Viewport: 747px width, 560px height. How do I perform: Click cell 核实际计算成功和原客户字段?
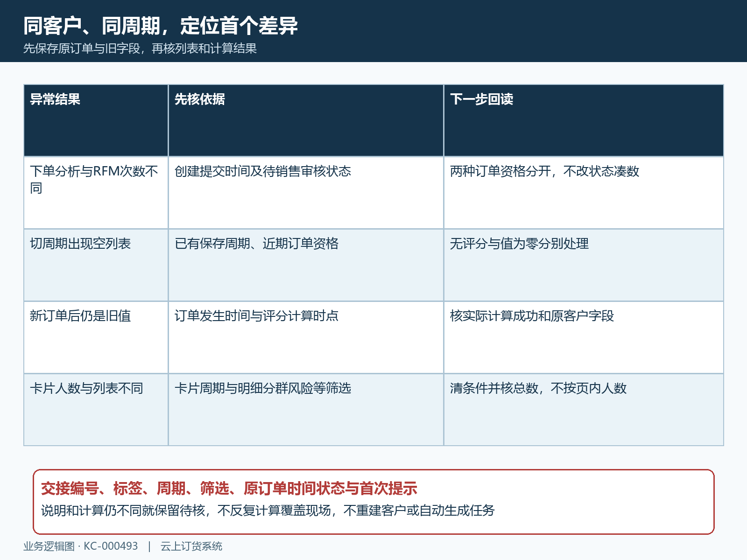(584, 337)
